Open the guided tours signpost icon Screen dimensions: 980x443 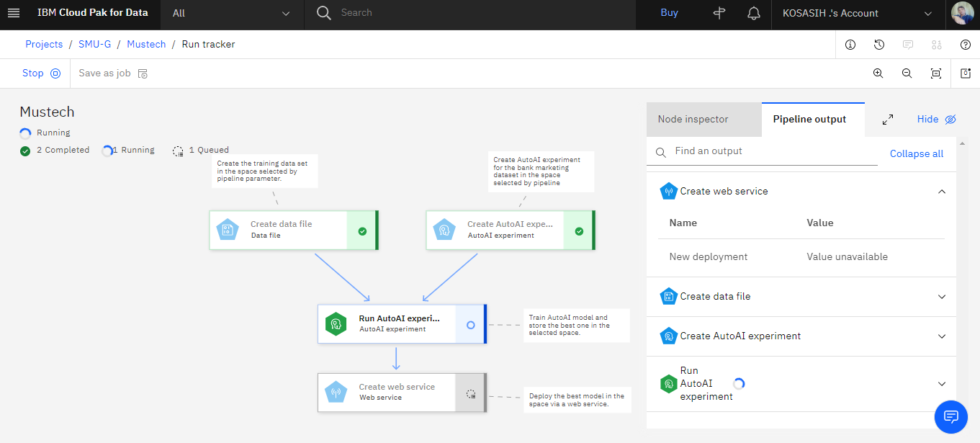[719, 13]
